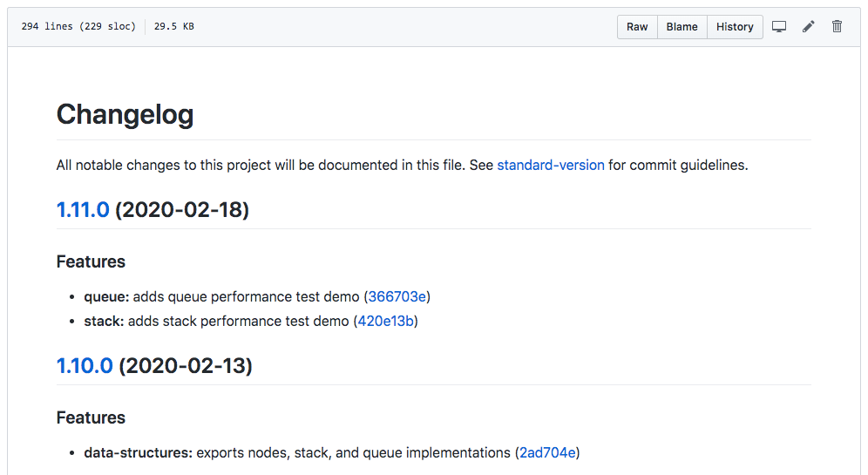Click the bold queue: label
The height and width of the screenshot is (475, 868).
(x=106, y=296)
